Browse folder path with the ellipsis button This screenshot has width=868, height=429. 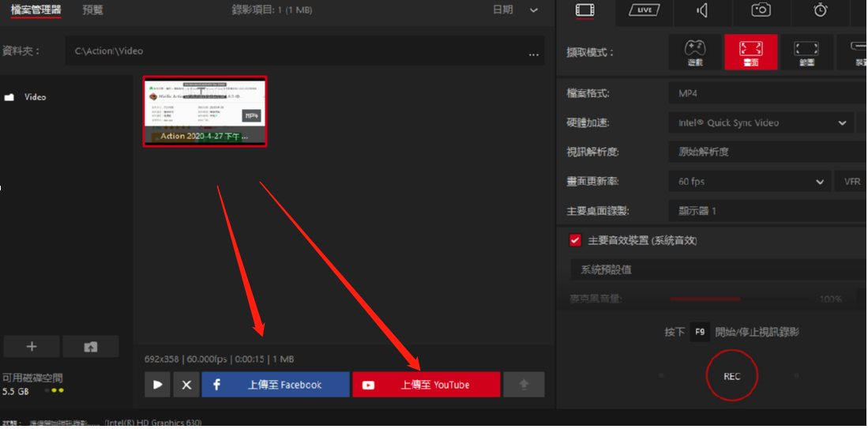(x=534, y=53)
